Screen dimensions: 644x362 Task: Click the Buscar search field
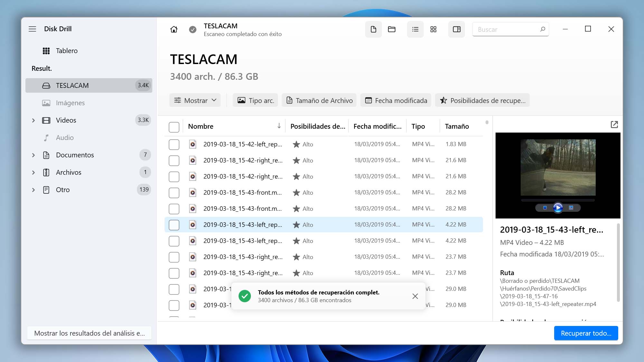(510, 29)
